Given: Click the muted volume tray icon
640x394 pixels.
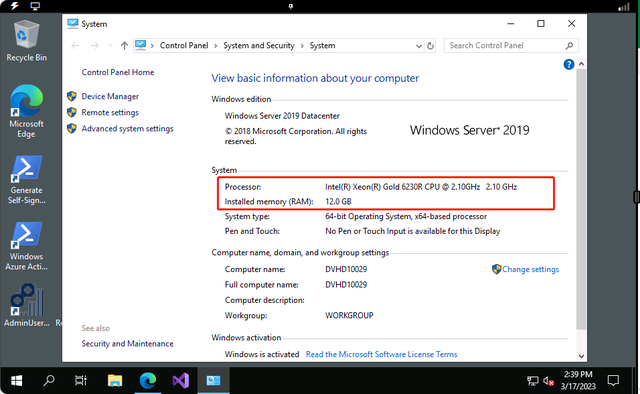Looking at the screenshot, I should point(548,381).
